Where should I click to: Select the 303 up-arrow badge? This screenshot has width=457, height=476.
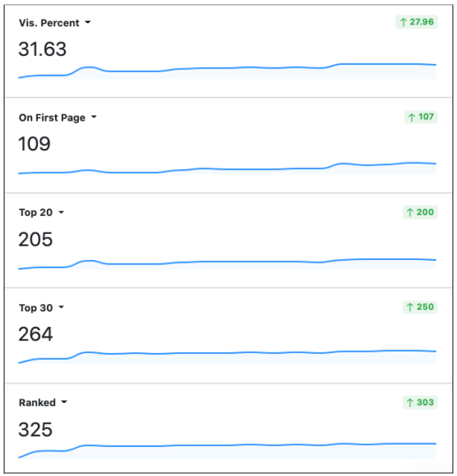point(420,402)
